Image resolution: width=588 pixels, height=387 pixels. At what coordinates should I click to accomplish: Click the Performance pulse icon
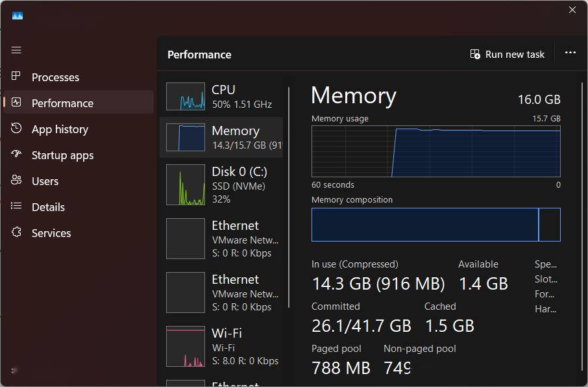pos(17,103)
